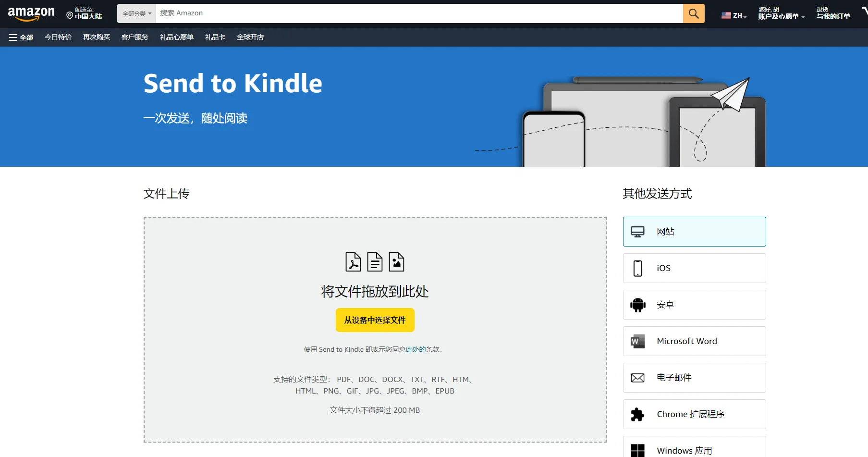Click the 一次发送，随处阅读 tagline
868x457 pixels.
click(196, 118)
